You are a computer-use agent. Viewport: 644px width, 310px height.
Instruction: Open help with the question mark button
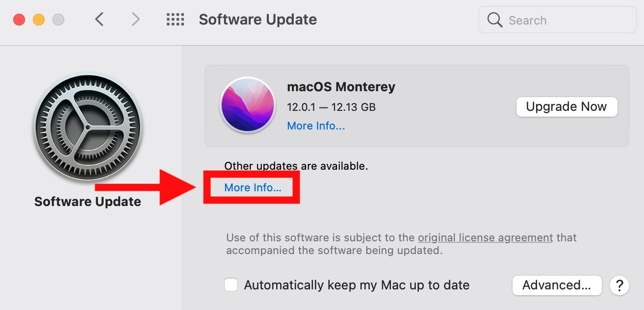point(619,285)
